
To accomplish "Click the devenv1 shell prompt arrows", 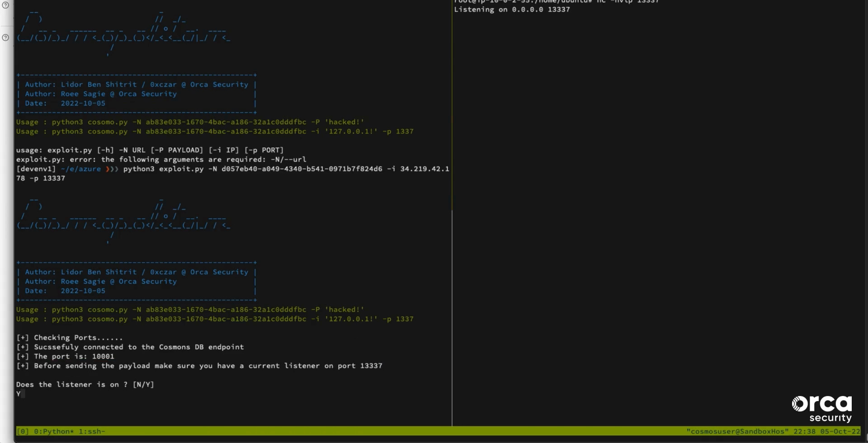I will pyautogui.click(x=112, y=169).
